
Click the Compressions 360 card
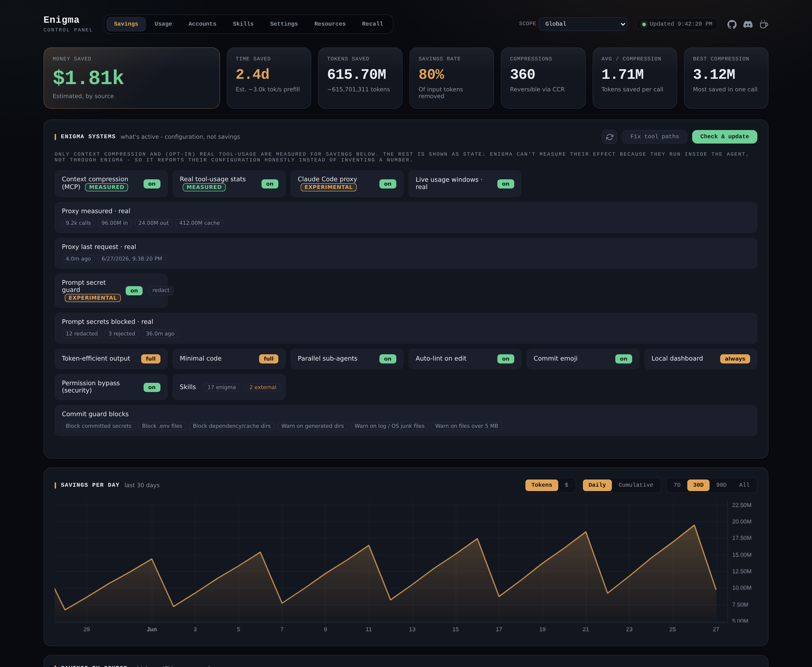pyautogui.click(x=543, y=78)
